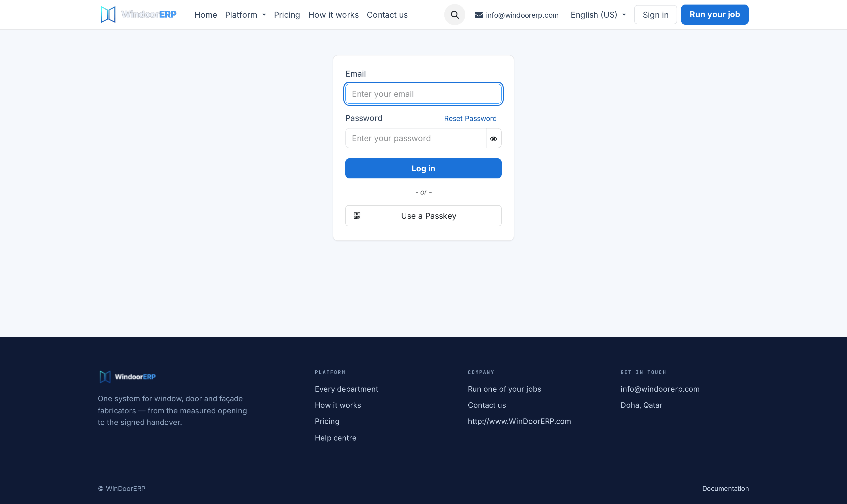Open Contact us footer link

pyautogui.click(x=487, y=405)
